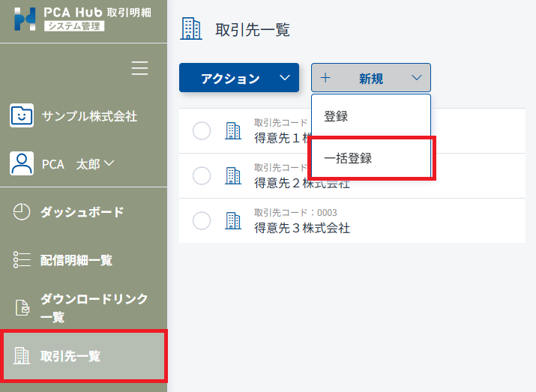536x392 pixels.
Task: Click the building icon beside 得意先3株式会社
Action: [x=233, y=221]
